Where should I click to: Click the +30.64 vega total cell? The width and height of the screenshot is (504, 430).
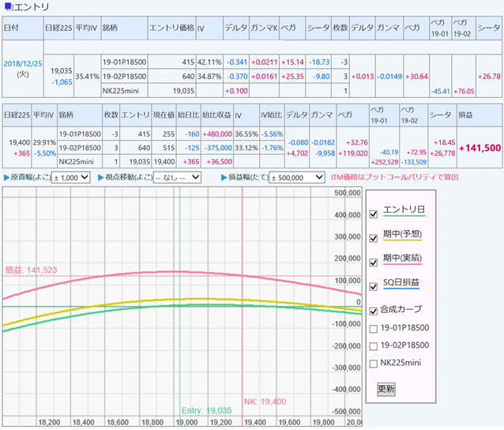point(416,77)
